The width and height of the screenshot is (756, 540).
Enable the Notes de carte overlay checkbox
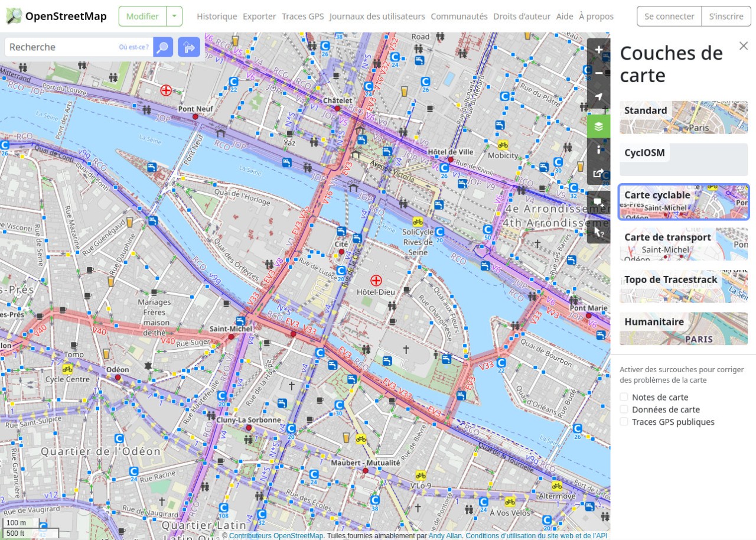pos(624,397)
